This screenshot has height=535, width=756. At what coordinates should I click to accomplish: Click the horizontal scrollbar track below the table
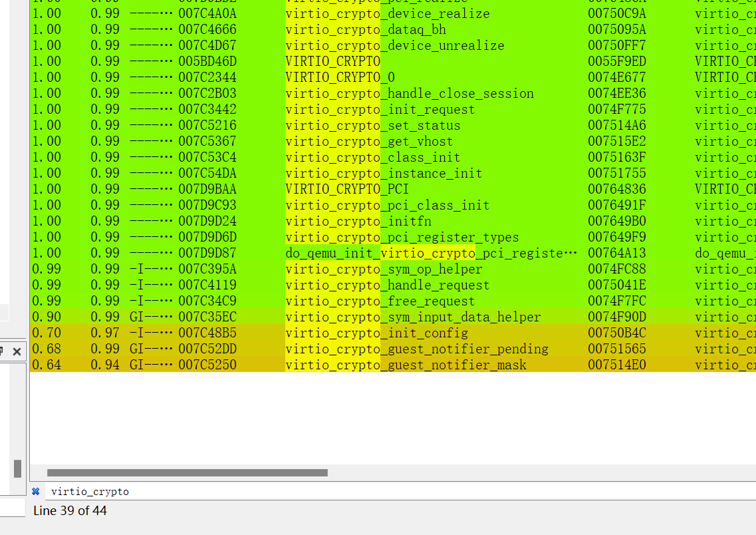(399, 472)
